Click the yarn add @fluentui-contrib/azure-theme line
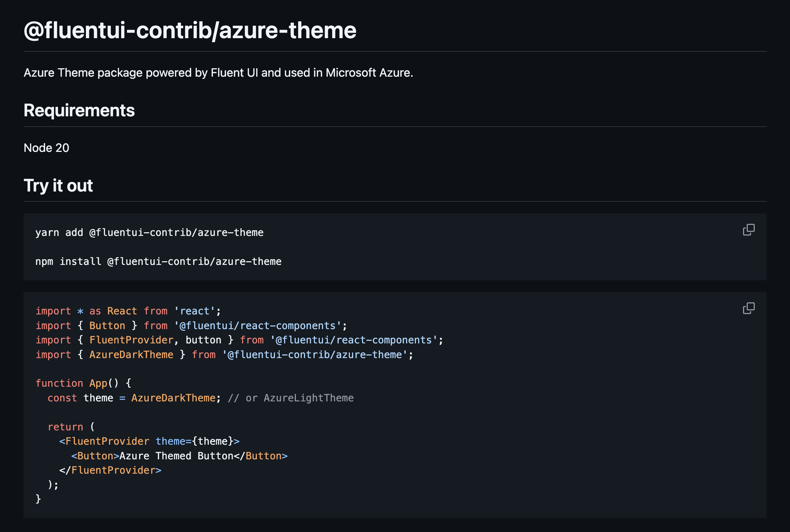The width and height of the screenshot is (790, 532). click(x=149, y=233)
